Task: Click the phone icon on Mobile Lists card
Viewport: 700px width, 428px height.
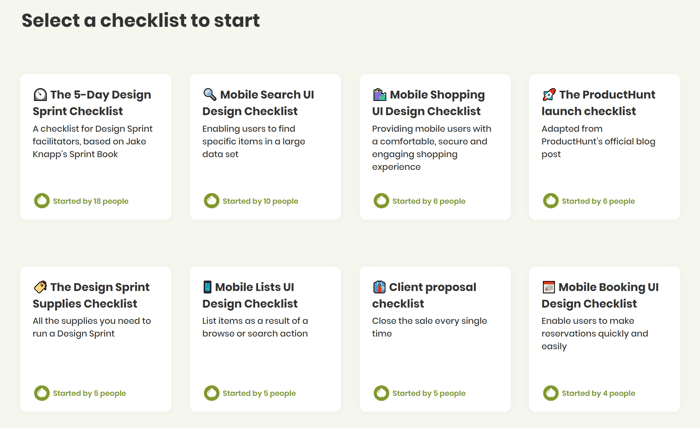Action: pyautogui.click(x=207, y=287)
